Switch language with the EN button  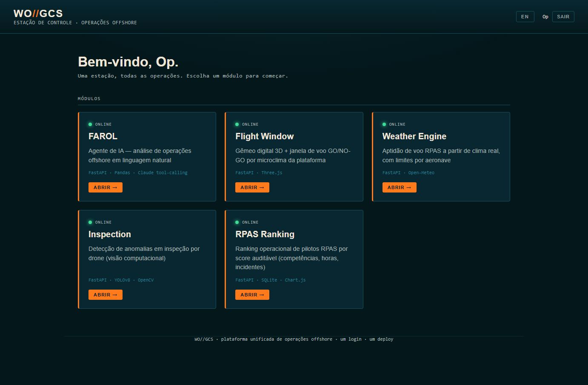click(x=525, y=17)
